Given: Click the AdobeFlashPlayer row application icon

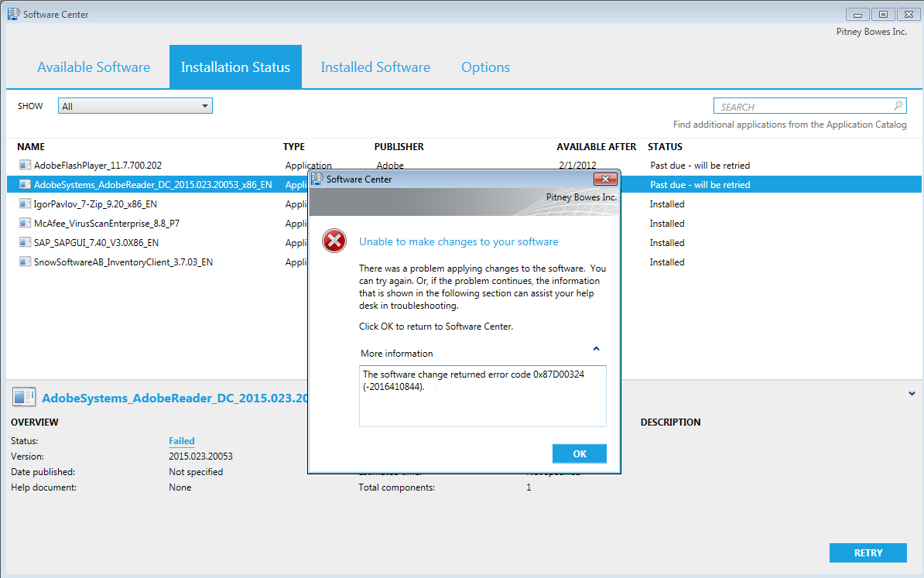Looking at the screenshot, I should point(25,165).
